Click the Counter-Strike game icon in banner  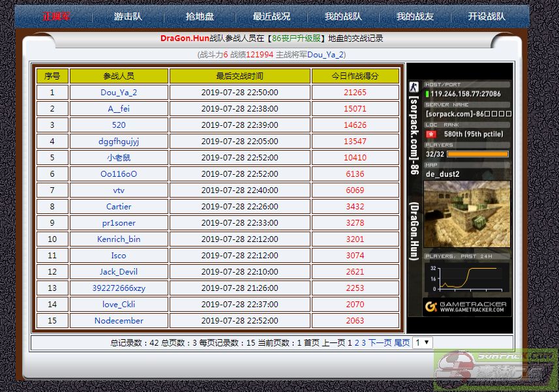[413, 86]
